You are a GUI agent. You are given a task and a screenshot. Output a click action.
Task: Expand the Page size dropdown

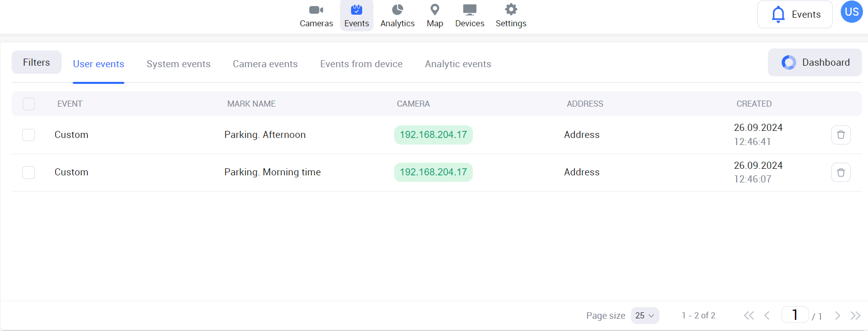tap(645, 315)
